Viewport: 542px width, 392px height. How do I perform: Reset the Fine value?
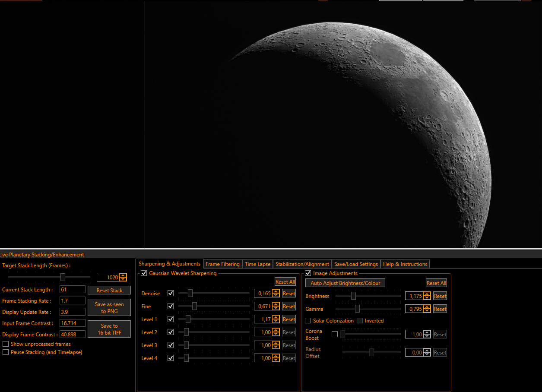coord(289,307)
